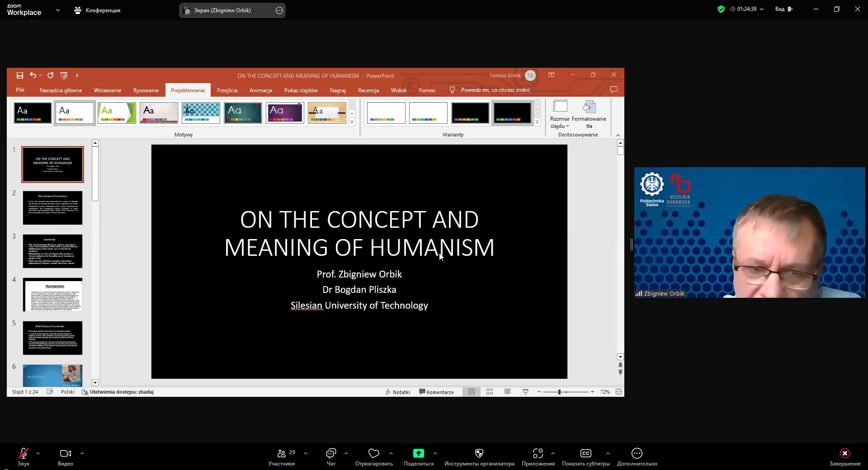The image size is (868, 470).
Task: Open the Undo history dropdown arrow
Action: click(41, 75)
